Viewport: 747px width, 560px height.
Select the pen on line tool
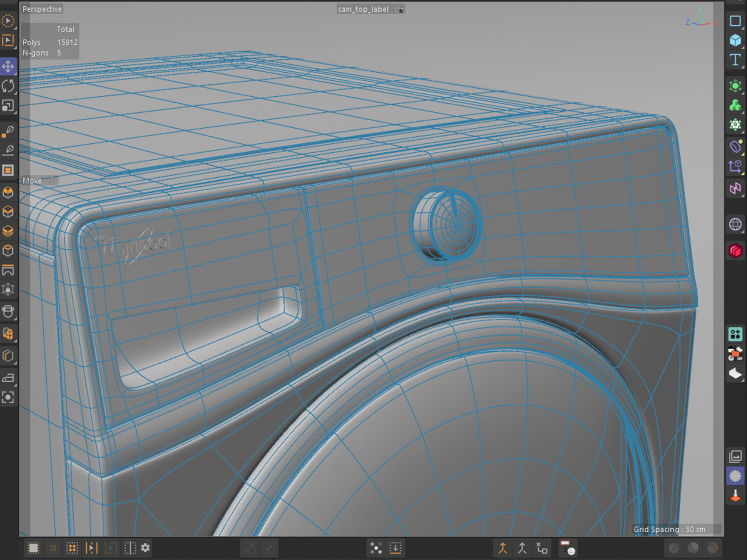tap(8, 150)
